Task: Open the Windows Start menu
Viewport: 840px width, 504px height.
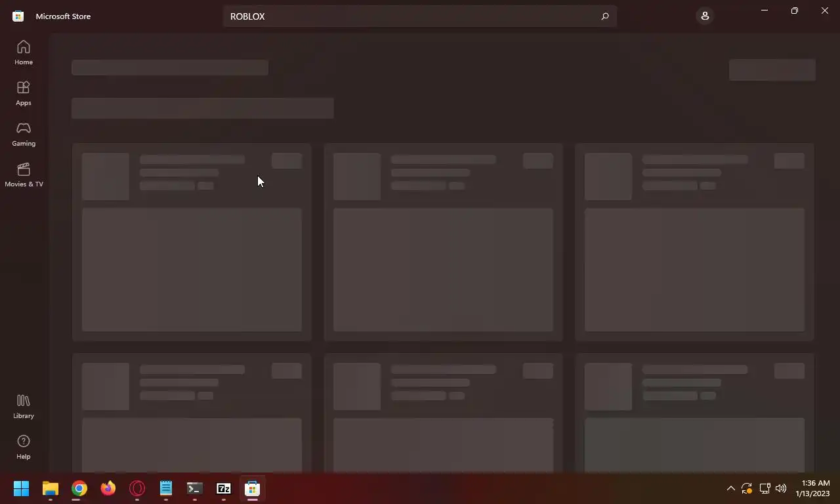Action: pyautogui.click(x=21, y=488)
